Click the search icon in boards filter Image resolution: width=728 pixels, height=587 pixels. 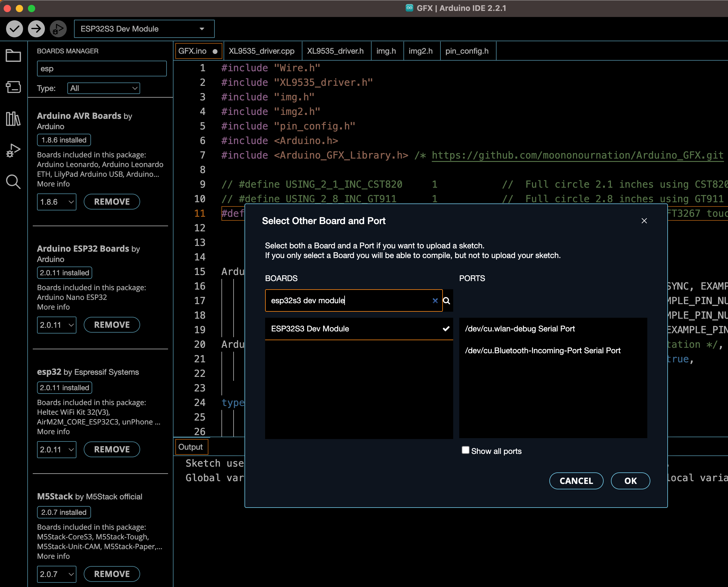[448, 300]
